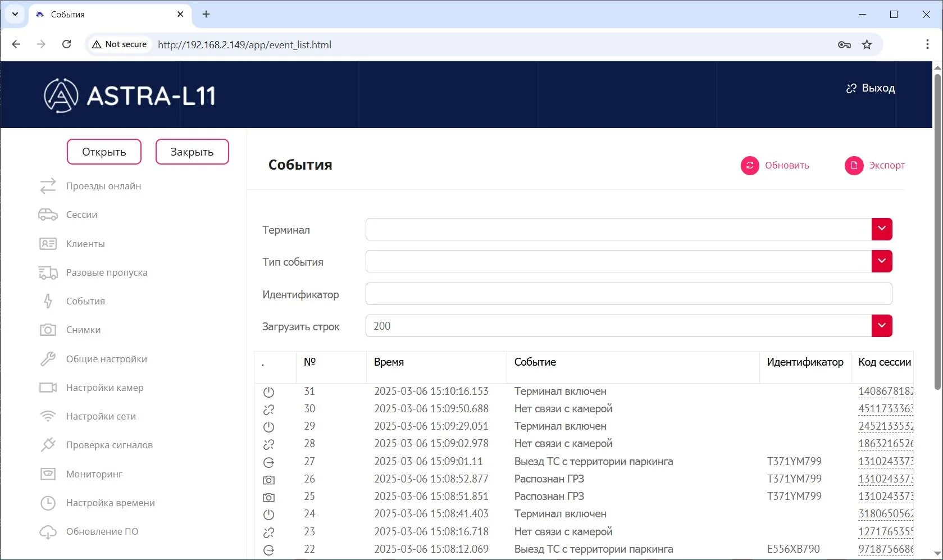Click the Настройки камер video camera icon
The height and width of the screenshot is (560, 943).
[x=48, y=388]
